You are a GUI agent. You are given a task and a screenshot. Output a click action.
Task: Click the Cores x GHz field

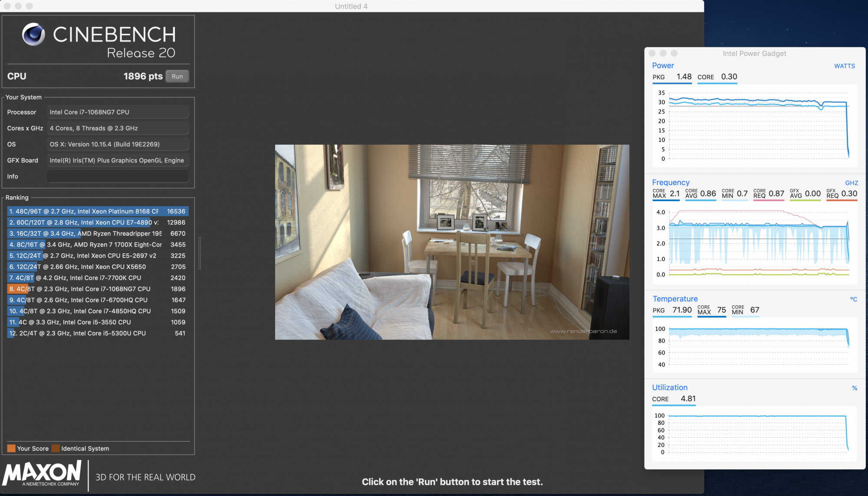pyautogui.click(x=118, y=128)
